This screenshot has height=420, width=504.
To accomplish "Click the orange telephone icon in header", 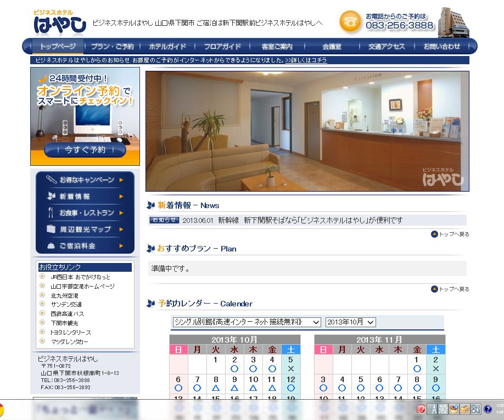I will coord(350,22).
